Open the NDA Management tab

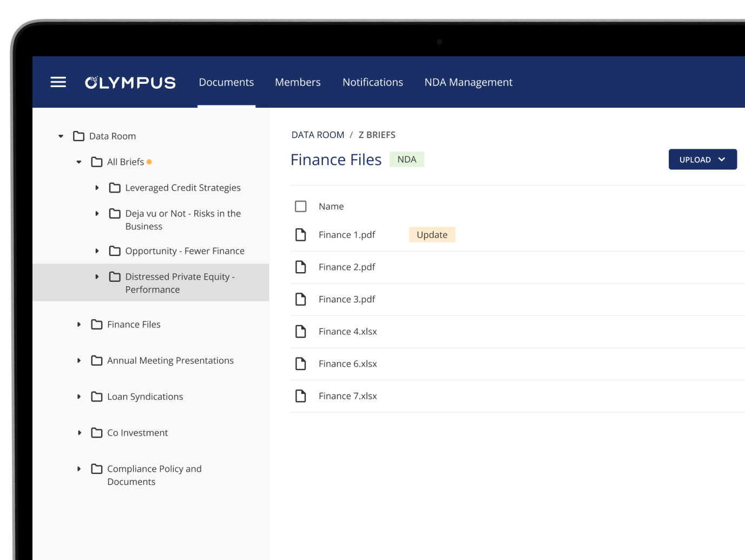pyautogui.click(x=468, y=82)
